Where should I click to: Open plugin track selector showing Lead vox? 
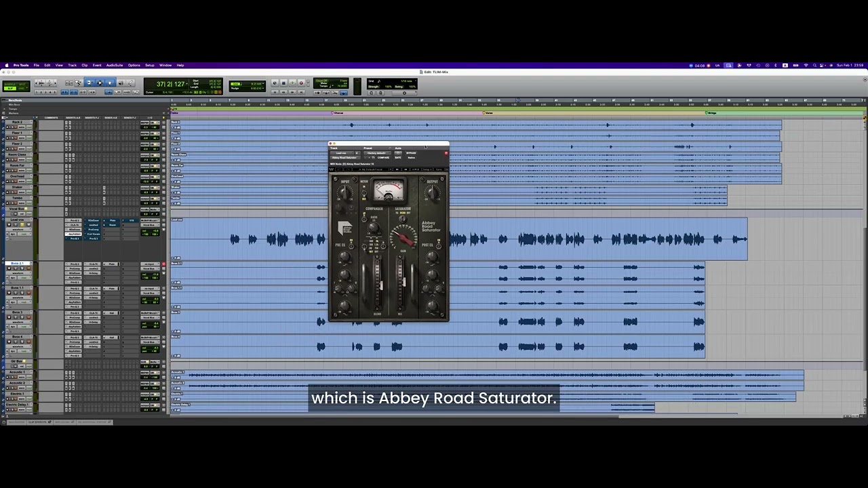[x=342, y=153]
